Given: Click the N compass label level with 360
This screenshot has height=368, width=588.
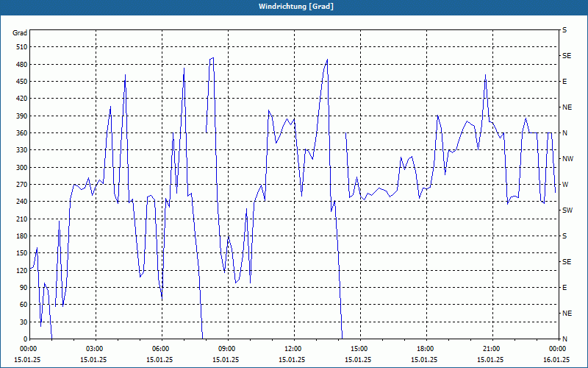Looking at the screenshot, I should coord(564,133).
